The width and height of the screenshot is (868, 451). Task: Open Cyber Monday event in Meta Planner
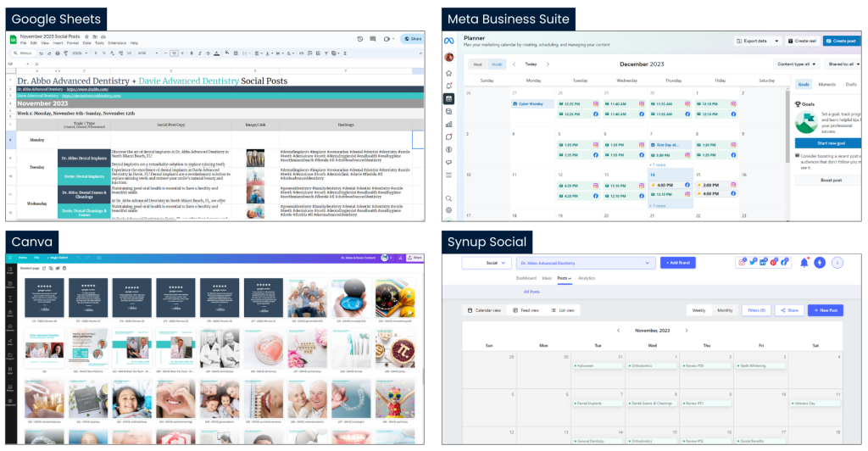click(532, 103)
